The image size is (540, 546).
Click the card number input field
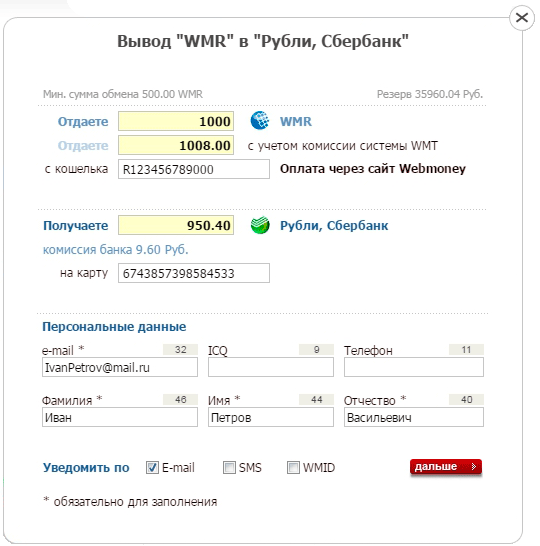[194, 273]
